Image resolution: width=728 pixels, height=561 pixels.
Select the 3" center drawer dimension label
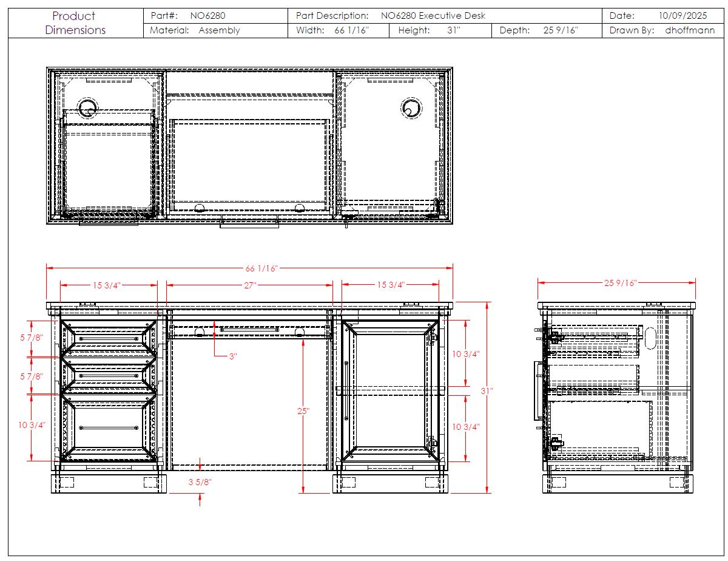pos(232,356)
